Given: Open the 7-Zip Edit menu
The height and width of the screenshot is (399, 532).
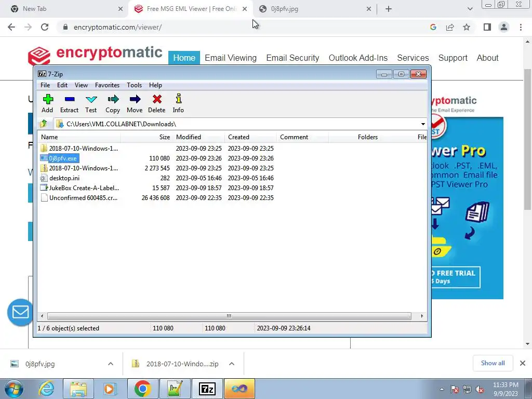Looking at the screenshot, I should 62,85.
